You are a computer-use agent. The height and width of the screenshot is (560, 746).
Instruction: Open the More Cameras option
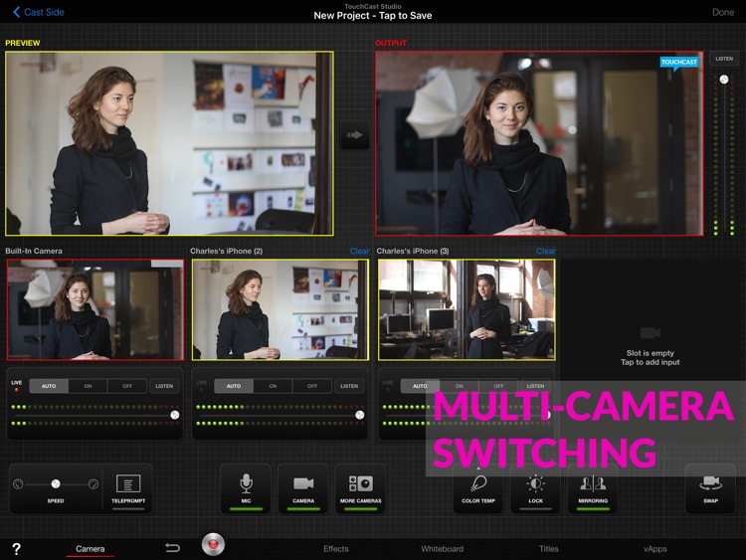pos(360,489)
